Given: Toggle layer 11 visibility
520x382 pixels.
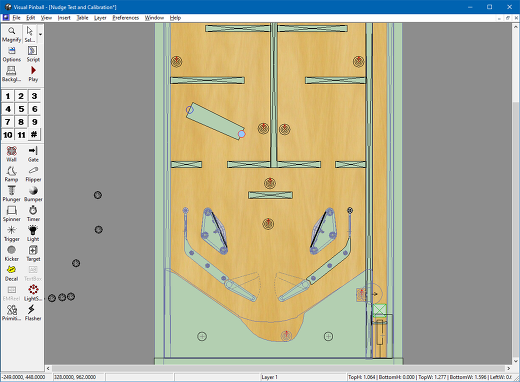Looking at the screenshot, I should click(x=21, y=135).
